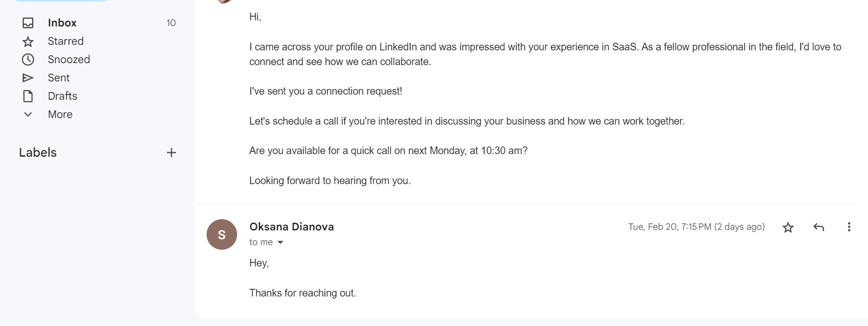The image size is (868, 326).
Task: Click the sender avatar with letter S
Action: pyautogui.click(x=222, y=234)
